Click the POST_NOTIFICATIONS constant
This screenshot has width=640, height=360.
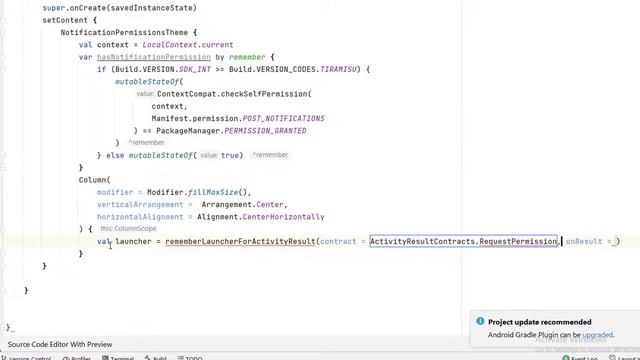click(283, 118)
